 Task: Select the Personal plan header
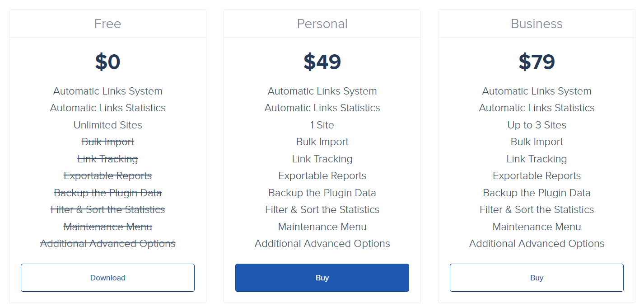(x=322, y=24)
